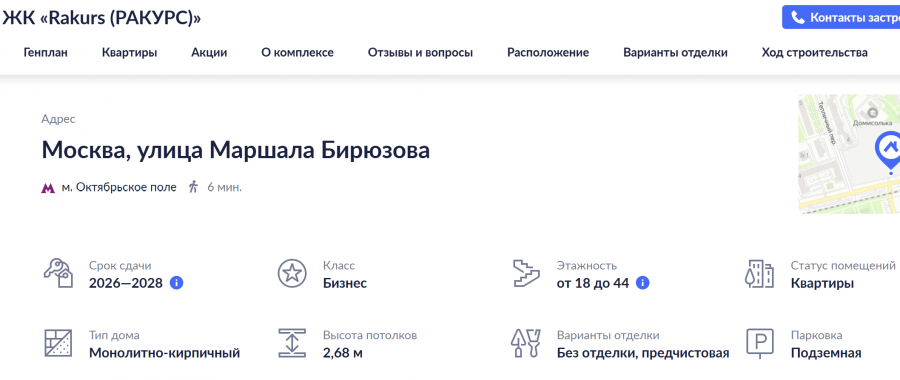
Task: Open Отзывы и вопросы tab
Action: coord(421,53)
